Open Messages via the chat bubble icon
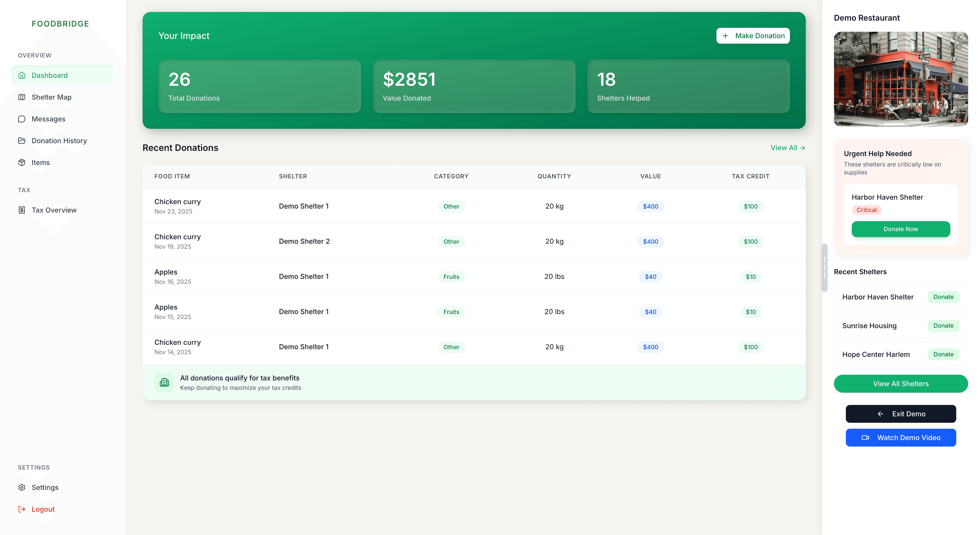 click(x=22, y=119)
